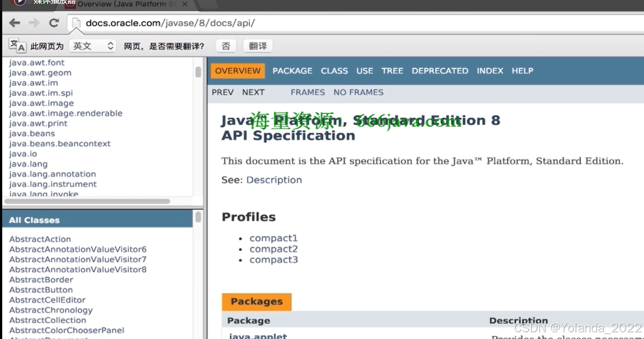Click the FRAMES link
The height and width of the screenshot is (339, 644).
(307, 93)
